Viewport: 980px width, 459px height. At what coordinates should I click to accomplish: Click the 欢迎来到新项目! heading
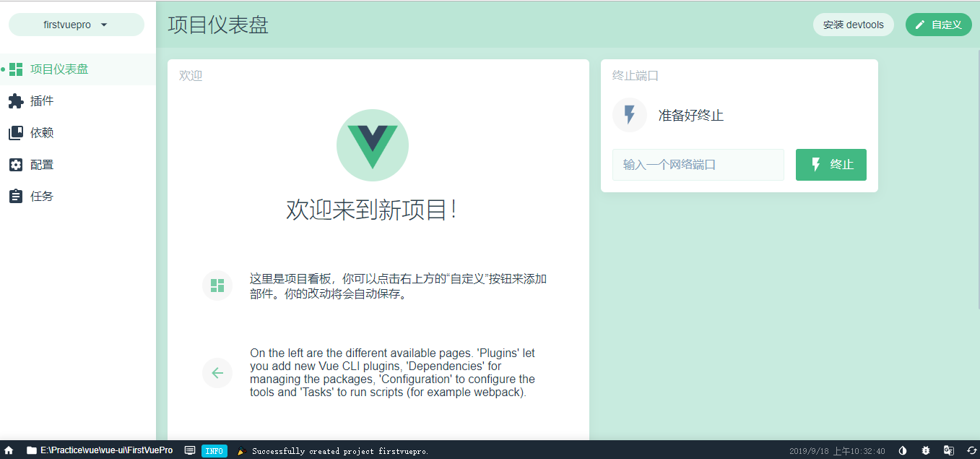372,209
